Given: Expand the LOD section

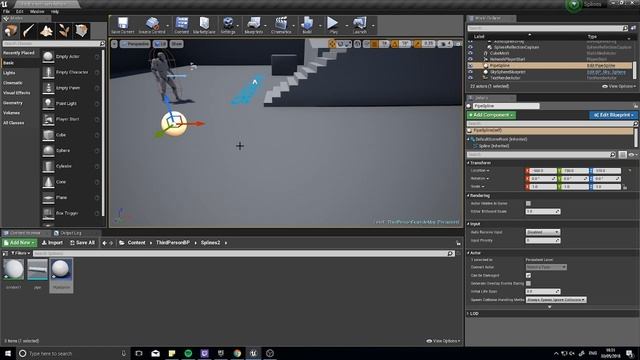Looking at the screenshot, I should [x=468, y=313].
